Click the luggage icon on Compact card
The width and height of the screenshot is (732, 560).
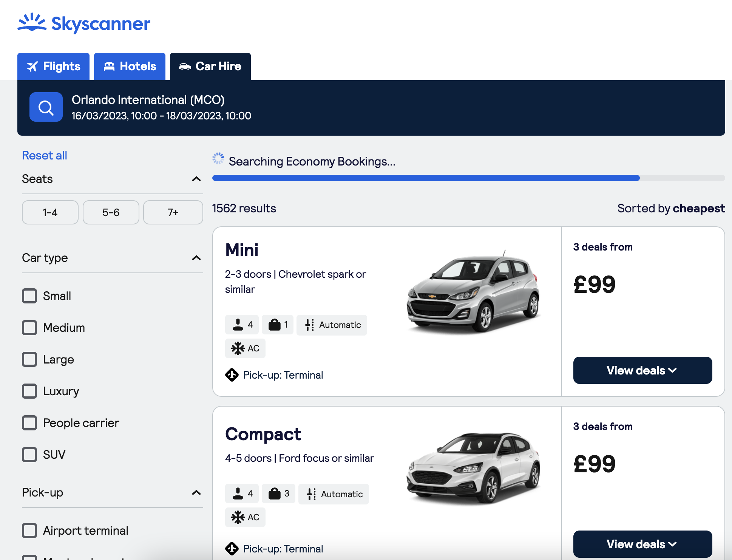pos(275,493)
